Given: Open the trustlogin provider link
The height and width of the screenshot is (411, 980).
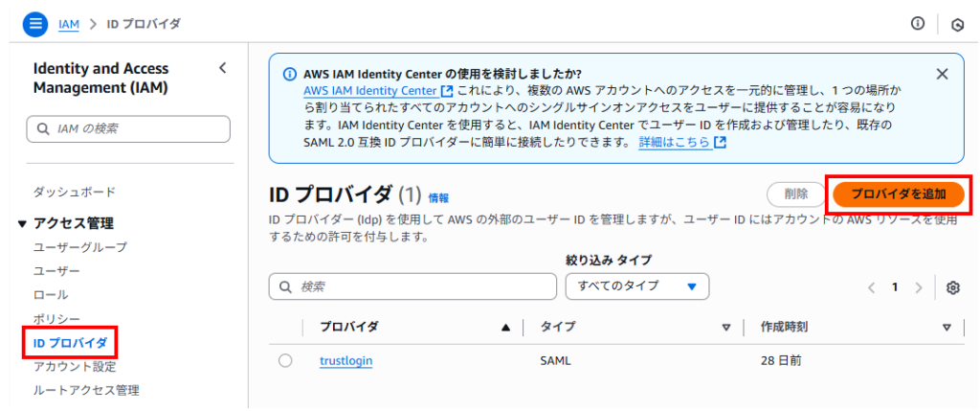Looking at the screenshot, I should click(345, 361).
